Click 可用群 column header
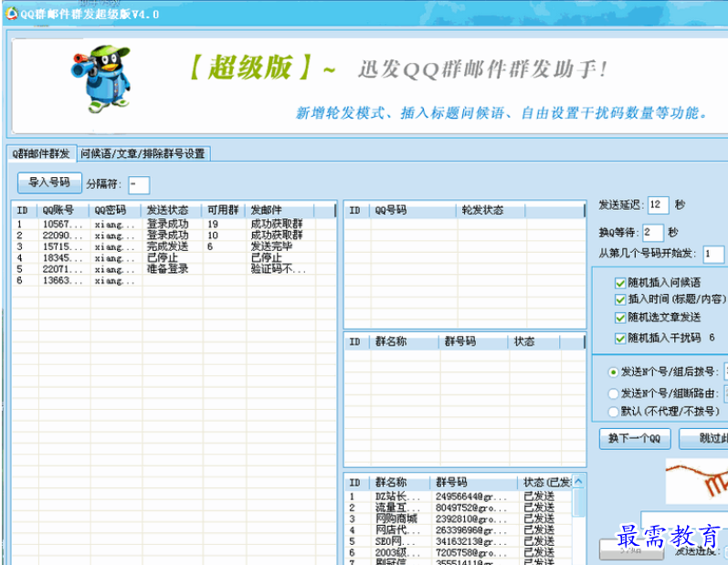 pyautogui.click(x=223, y=210)
